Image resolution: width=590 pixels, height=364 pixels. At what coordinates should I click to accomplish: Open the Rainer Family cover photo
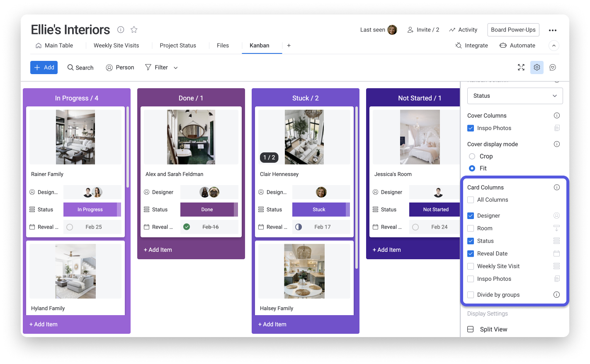75,137
